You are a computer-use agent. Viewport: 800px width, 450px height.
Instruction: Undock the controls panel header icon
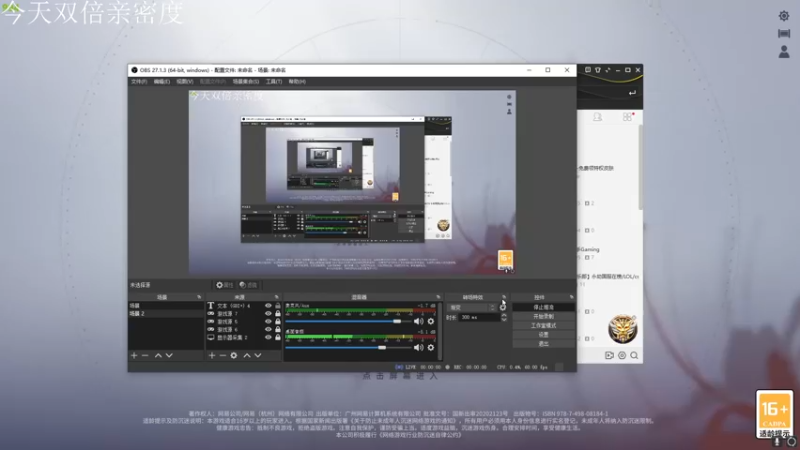point(571,297)
